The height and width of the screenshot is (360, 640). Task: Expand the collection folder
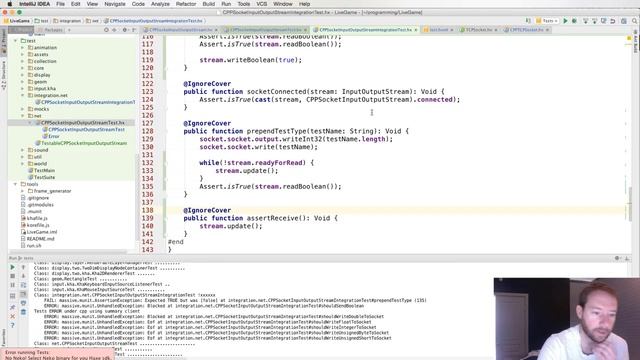pyautogui.click(x=23, y=61)
